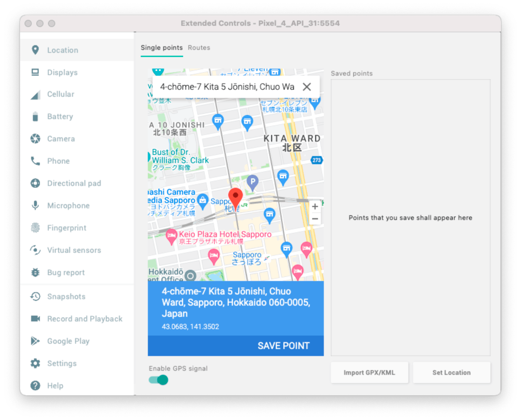This screenshot has height=420, width=521.
Task: Click the Virtual sensors icon
Action: click(x=35, y=250)
